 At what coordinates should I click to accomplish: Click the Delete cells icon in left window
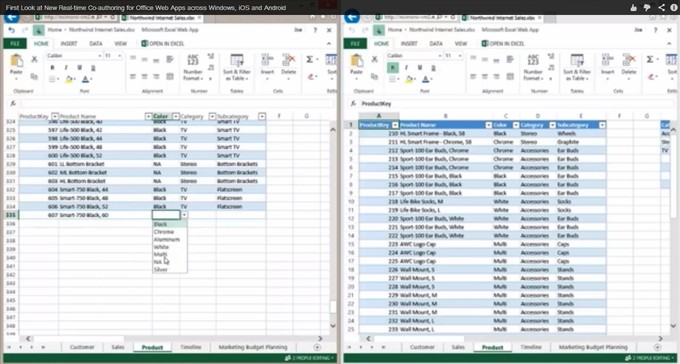(288, 64)
